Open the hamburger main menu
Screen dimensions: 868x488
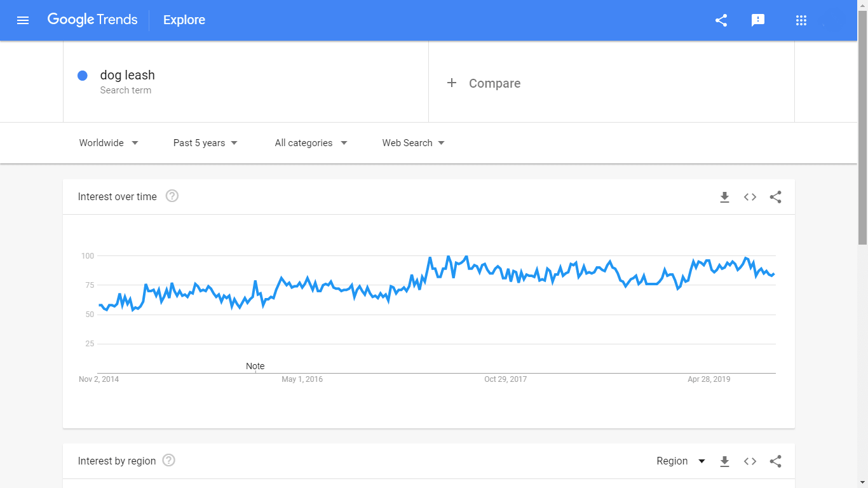point(23,20)
